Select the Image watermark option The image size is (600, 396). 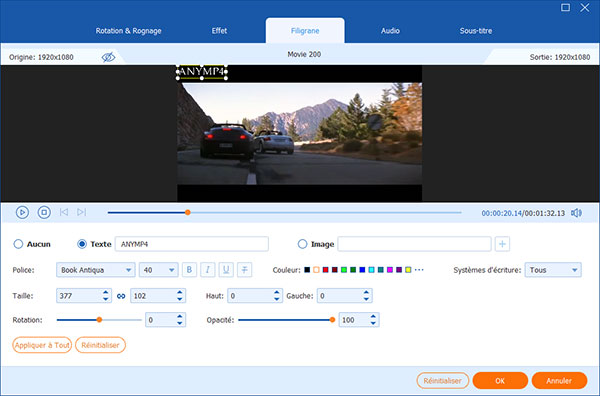(302, 244)
